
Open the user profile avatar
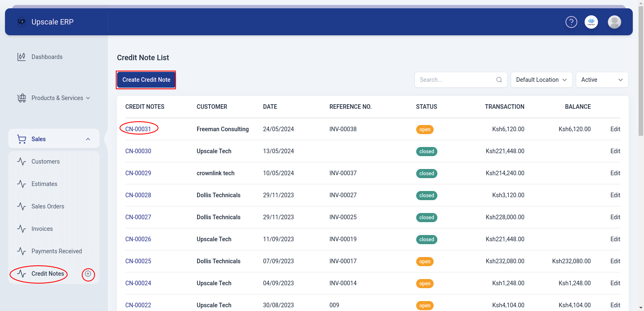tap(614, 22)
